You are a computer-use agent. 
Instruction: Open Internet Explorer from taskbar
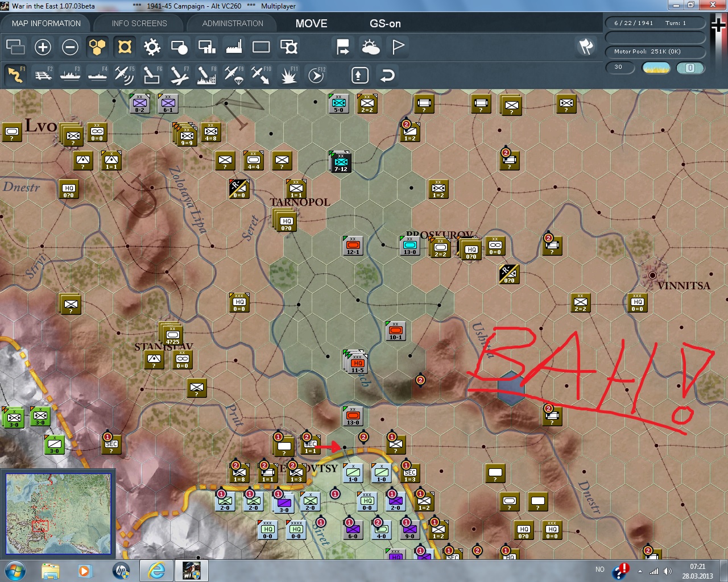[x=156, y=571]
